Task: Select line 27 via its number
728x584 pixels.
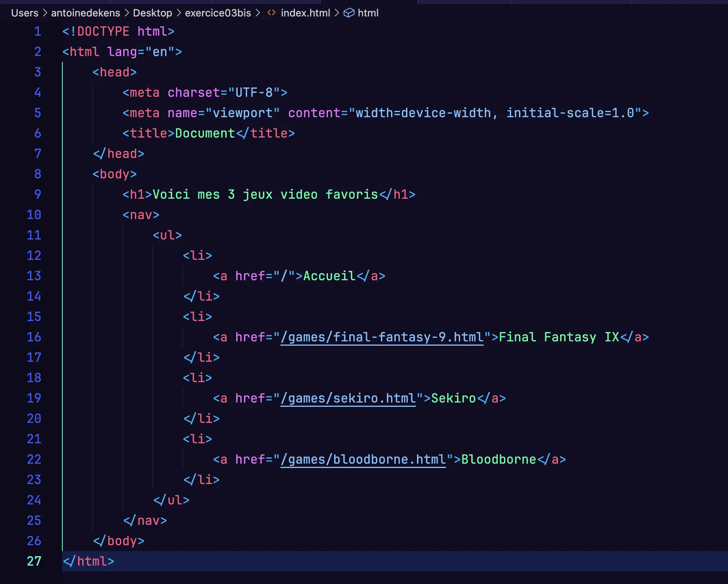Action: pyautogui.click(x=34, y=561)
